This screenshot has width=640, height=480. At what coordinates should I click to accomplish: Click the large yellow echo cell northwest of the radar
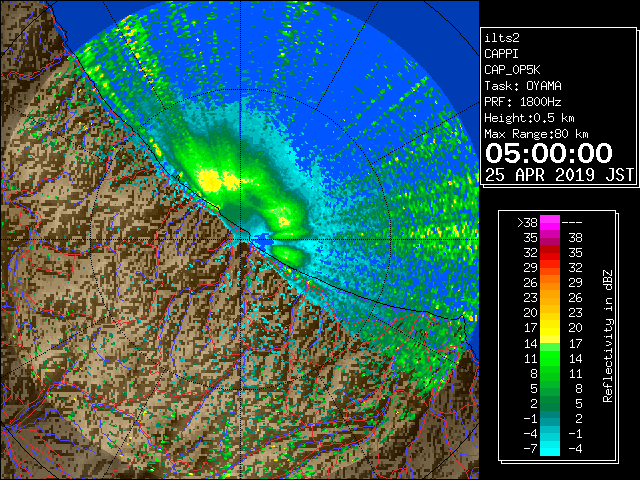[210, 180]
